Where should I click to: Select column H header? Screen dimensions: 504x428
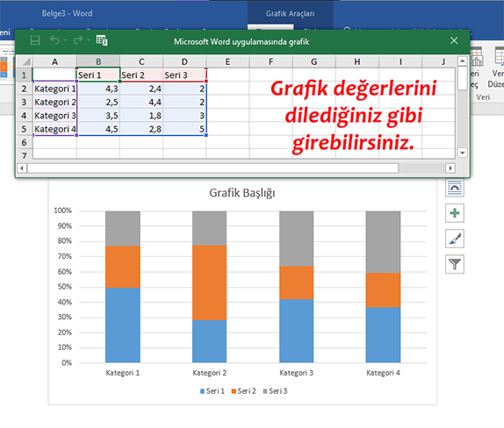pos(357,61)
